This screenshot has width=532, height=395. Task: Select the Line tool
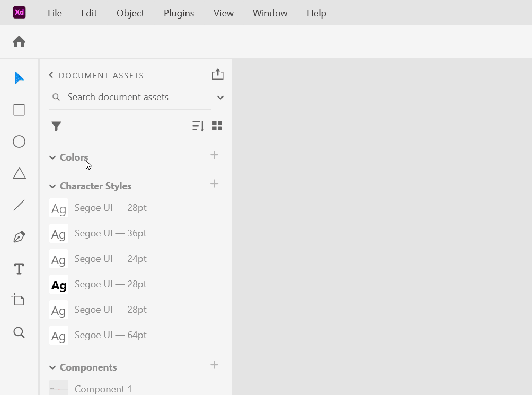tap(19, 205)
